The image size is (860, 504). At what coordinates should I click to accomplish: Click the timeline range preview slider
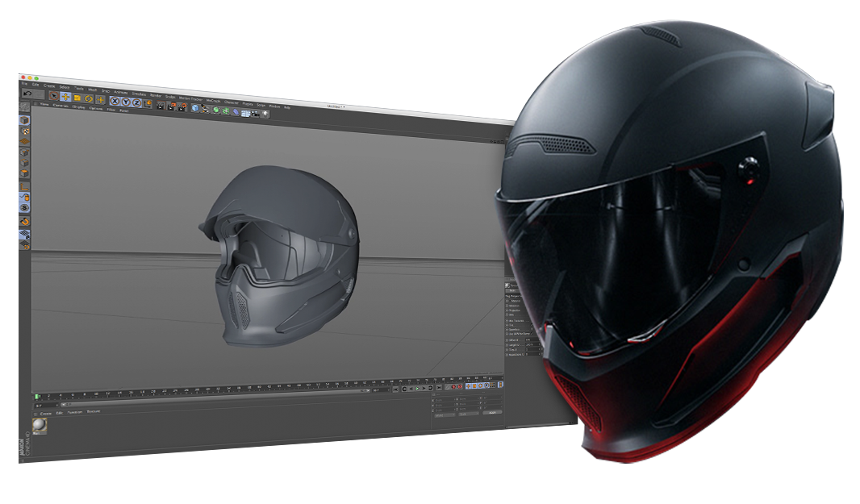click(215, 398)
